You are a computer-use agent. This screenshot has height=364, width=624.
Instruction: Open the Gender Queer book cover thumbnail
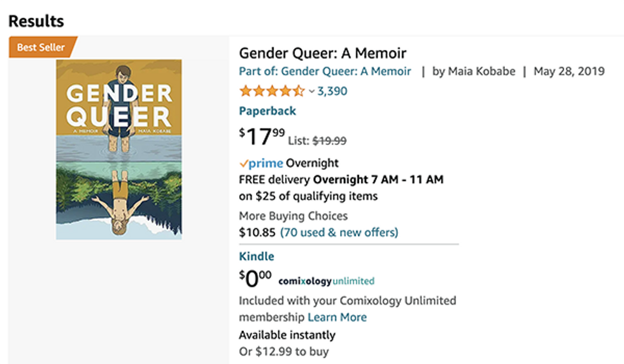(x=118, y=149)
